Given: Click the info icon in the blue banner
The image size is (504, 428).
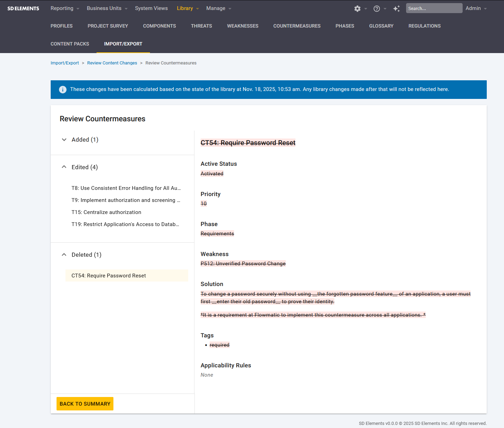Looking at the screenshot, I should (x=63, y=90).
